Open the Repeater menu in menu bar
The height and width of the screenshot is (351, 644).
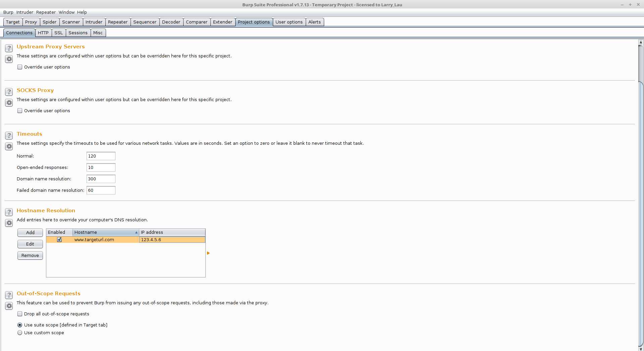pyautogui.click(x=46, y=12)
